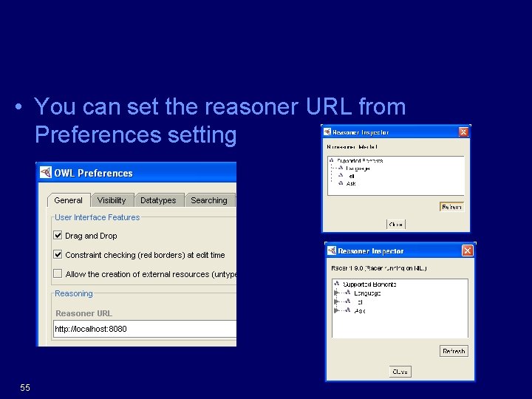The image size is (532, 399).
Task: Click Close button in upper Reasoner Inspector
Action: [396, 225]
